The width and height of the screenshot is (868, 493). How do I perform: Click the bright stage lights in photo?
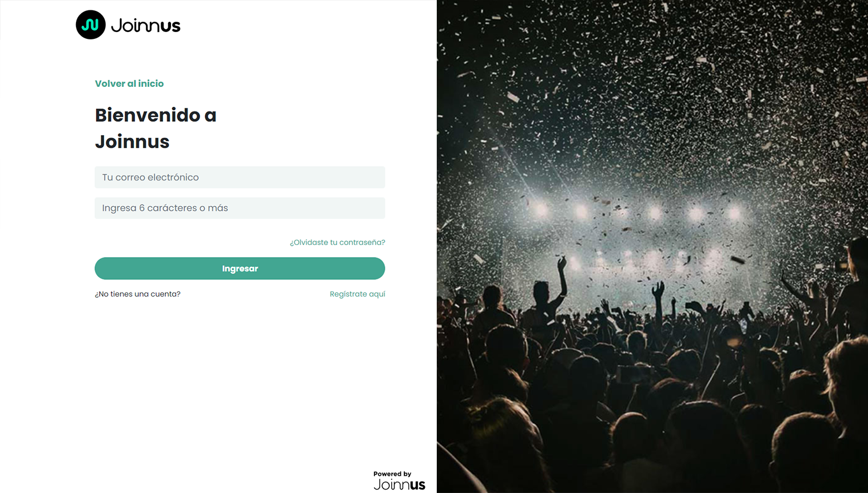638,213
